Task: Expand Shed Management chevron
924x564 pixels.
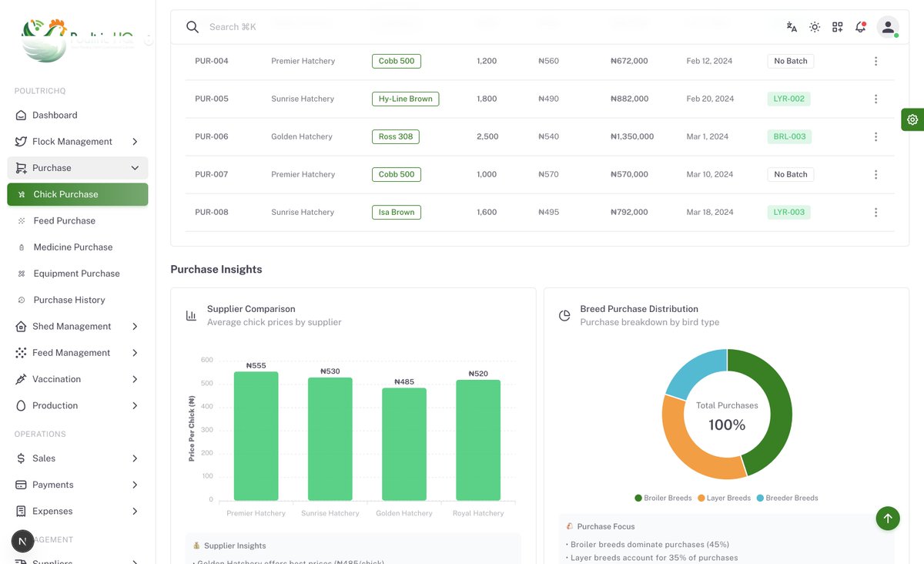Action: tap(135, 327)
